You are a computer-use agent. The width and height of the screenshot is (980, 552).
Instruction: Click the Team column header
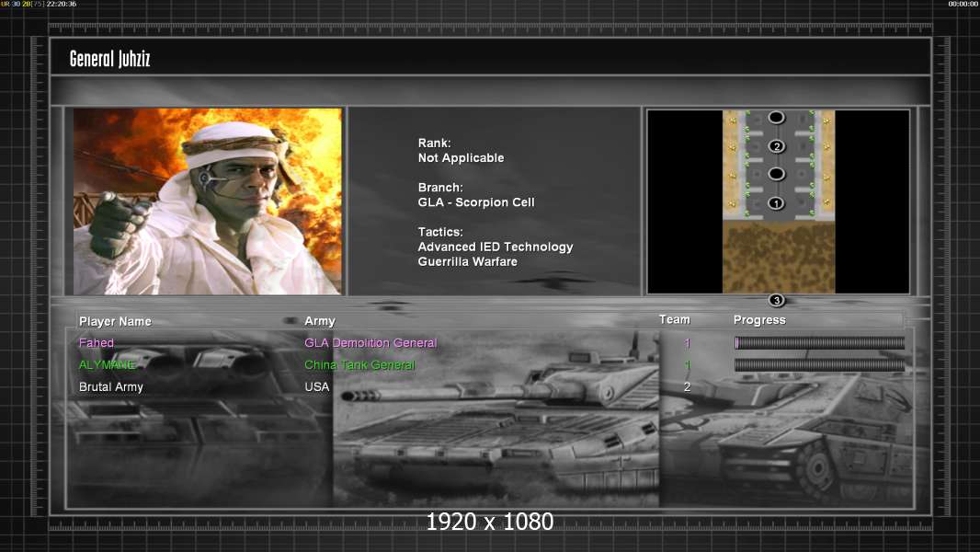[674, 319]
